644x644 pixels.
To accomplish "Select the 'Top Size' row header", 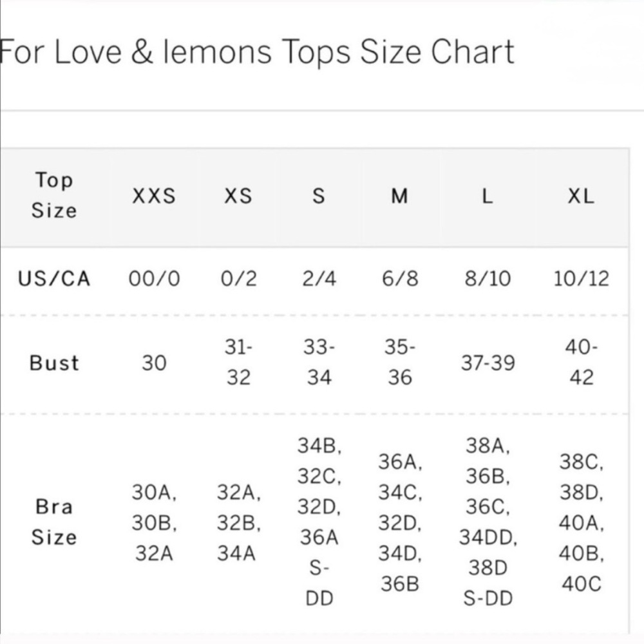I will coord(54,195).
